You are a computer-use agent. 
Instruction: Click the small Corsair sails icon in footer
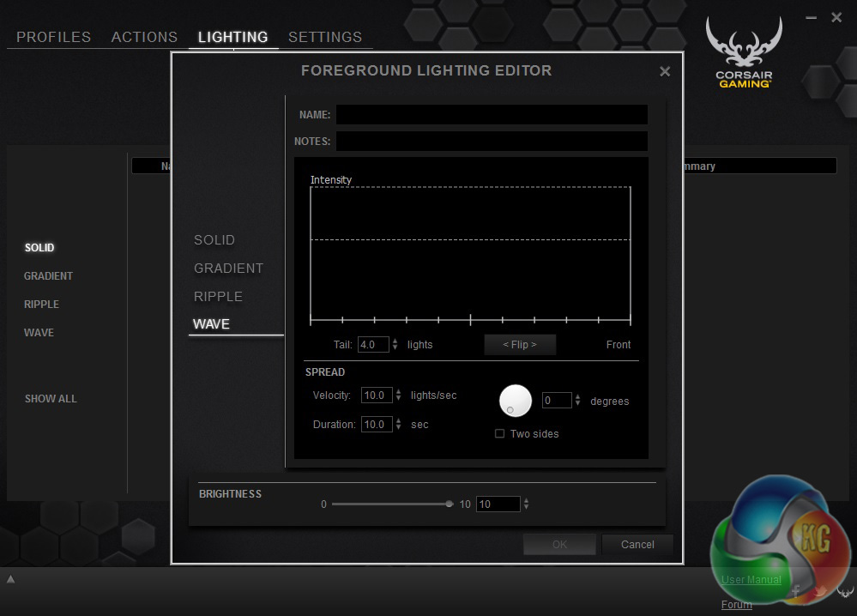click(845, 591)
